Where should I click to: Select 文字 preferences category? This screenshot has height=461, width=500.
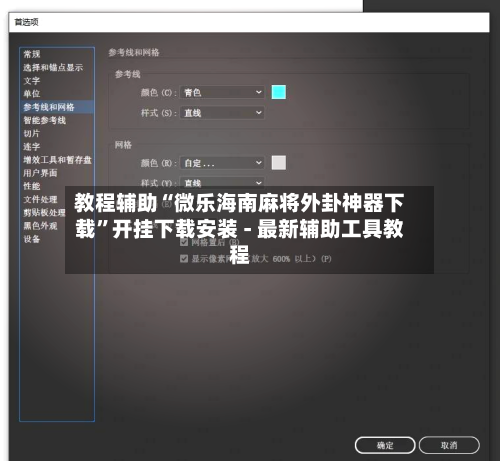[x=32, y=81]
